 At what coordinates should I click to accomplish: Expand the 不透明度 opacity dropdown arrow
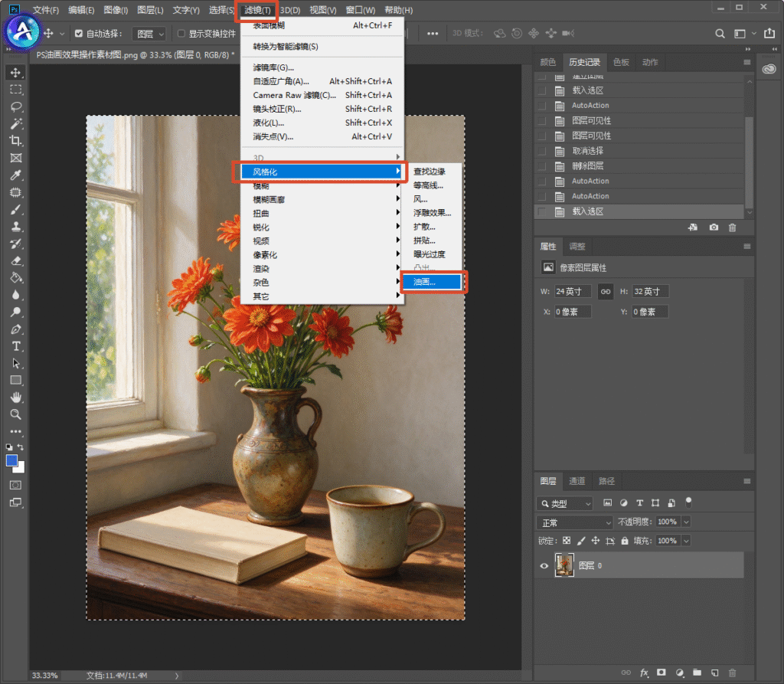687,522
